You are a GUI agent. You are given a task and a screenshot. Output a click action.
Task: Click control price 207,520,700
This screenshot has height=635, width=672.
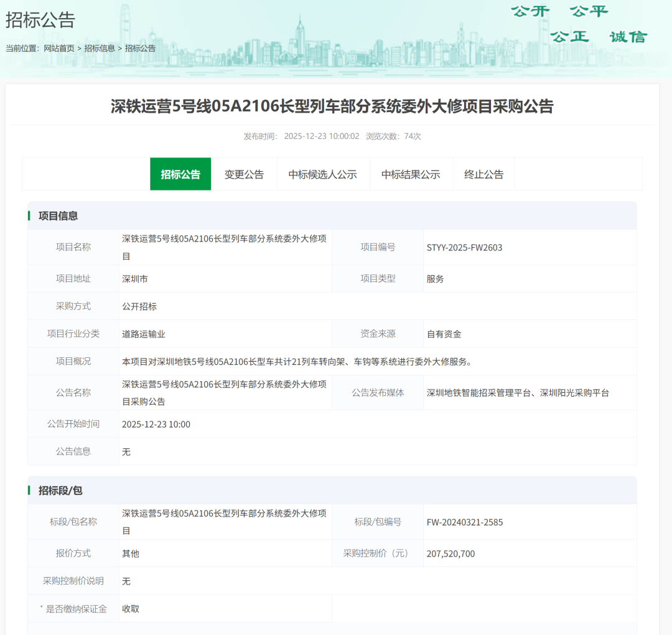[x=450, y=553]
